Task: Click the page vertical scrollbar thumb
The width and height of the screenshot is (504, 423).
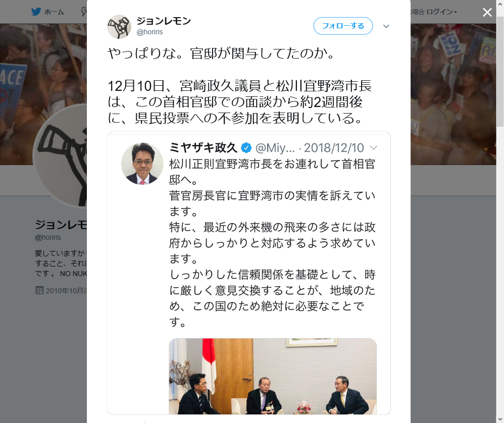Action: [500, 71]
